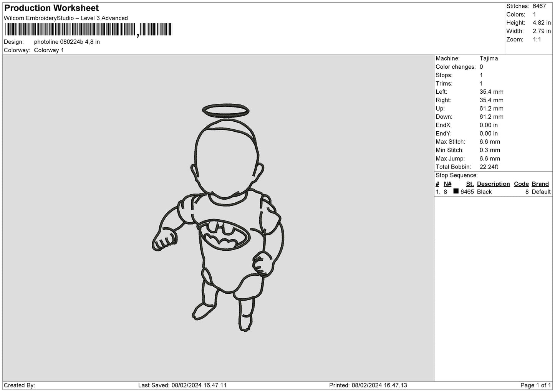
Task: Click the 'Stop Sequence:' heading
Action: 457,175
